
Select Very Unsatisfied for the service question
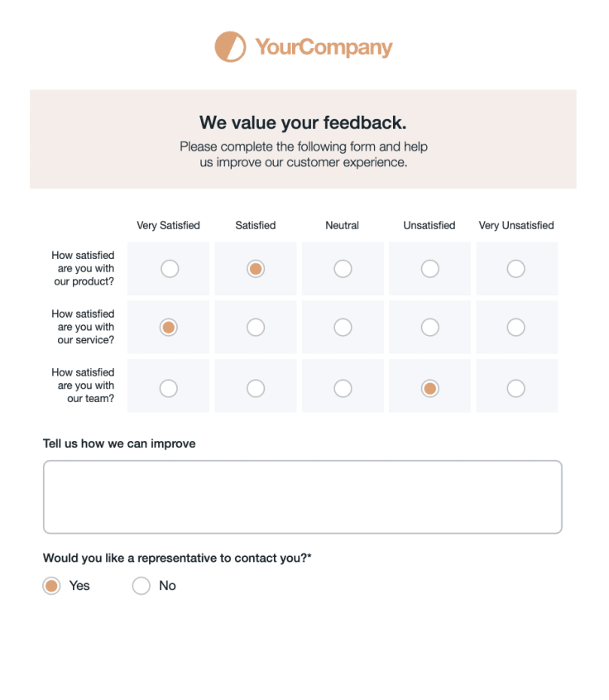tap(516, 327)
